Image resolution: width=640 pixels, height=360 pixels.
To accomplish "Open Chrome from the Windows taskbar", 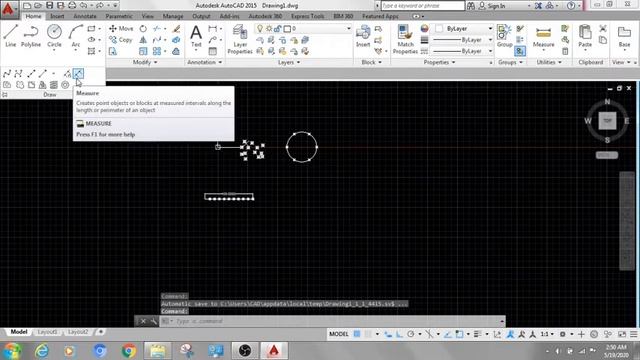I will click(x=129, y=351).
